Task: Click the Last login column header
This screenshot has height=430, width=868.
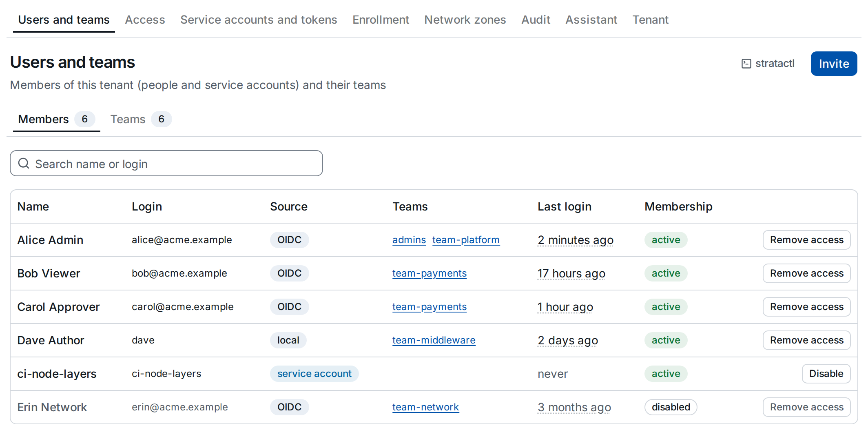Action: tap(564, 206)
